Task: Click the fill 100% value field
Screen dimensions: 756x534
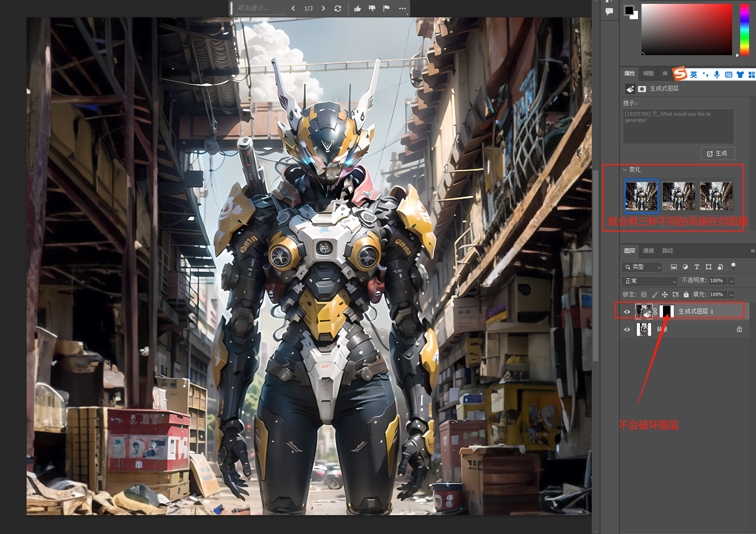Action: pos(718,295)
